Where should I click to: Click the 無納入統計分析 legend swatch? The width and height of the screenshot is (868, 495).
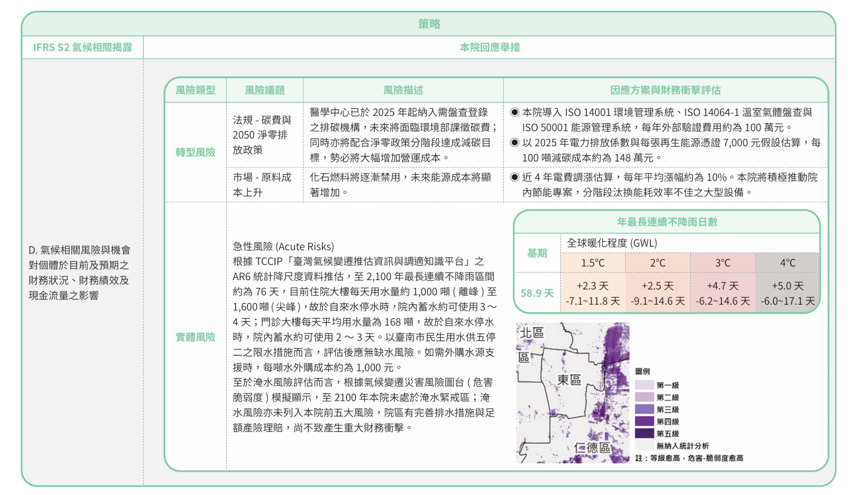(x=644, y=446)
